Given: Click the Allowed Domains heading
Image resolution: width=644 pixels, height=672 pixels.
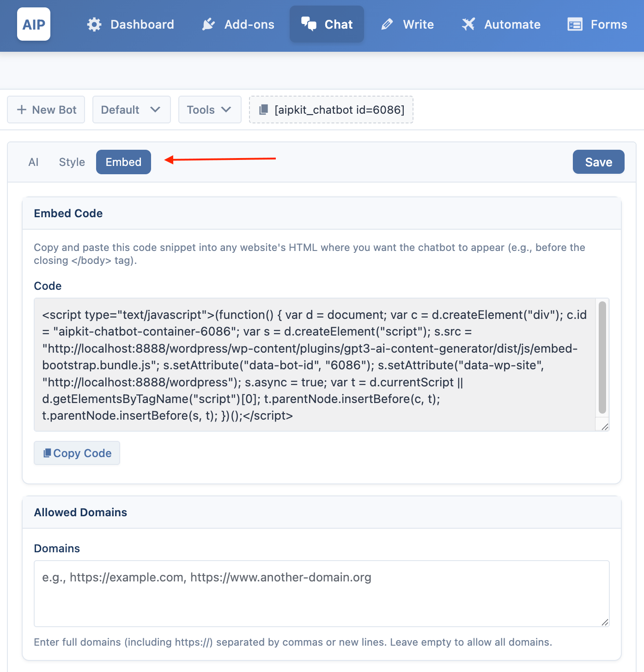Looking at the screenshot, I should click(x=80, y=513).
